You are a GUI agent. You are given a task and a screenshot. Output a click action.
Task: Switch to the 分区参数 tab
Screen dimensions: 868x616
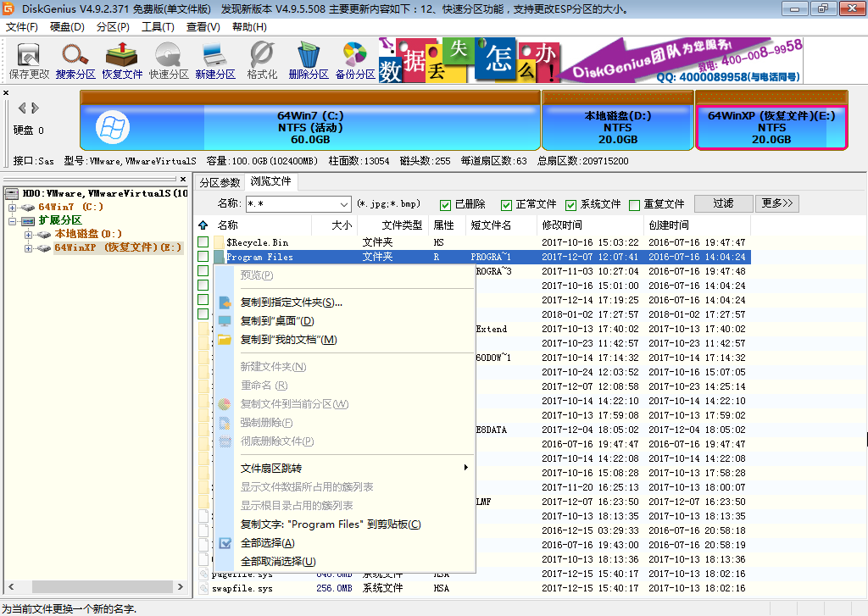(219, 180)
